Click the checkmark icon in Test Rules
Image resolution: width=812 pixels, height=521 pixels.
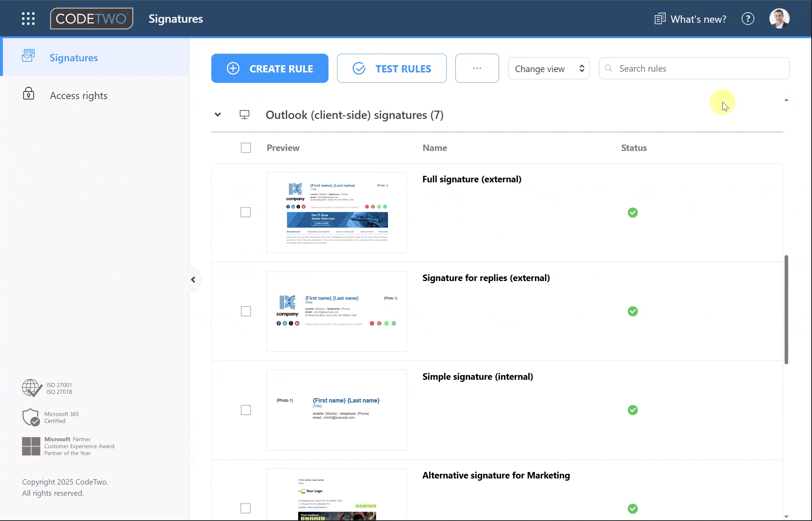[359, 68]
